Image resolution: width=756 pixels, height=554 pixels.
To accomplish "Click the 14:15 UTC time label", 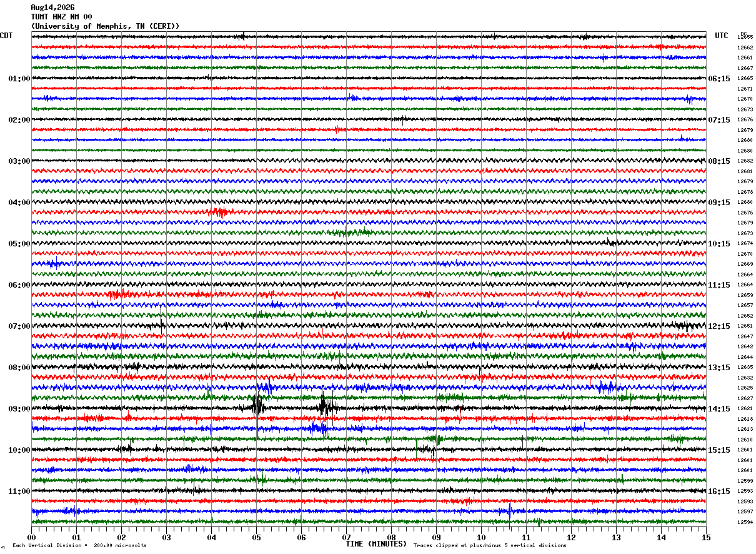I will 719,409.
